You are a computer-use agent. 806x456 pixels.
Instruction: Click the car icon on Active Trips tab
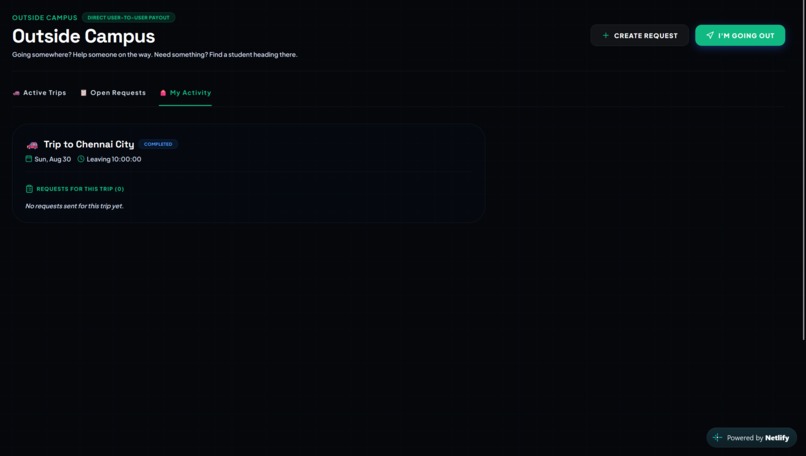tap(16, 93)
